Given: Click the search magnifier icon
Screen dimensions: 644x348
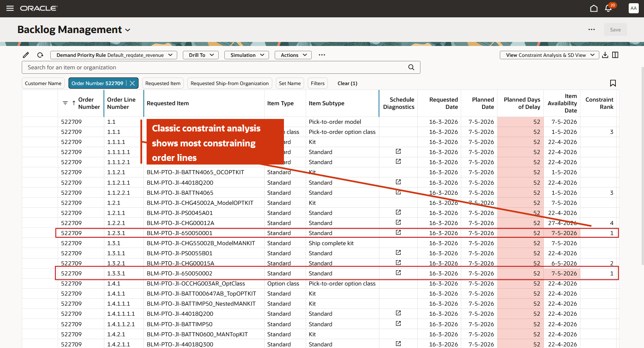Looking at the screenshot, I should click(411, 67).
